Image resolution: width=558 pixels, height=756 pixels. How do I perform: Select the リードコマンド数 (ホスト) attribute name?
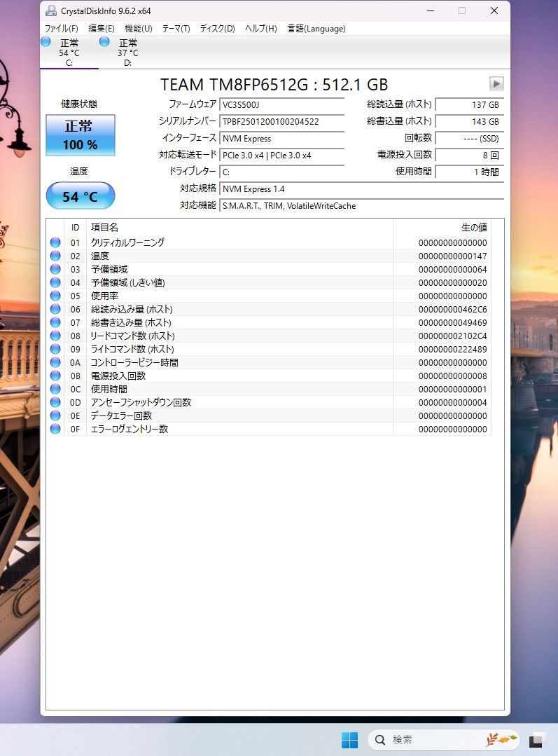coord(133,336)
